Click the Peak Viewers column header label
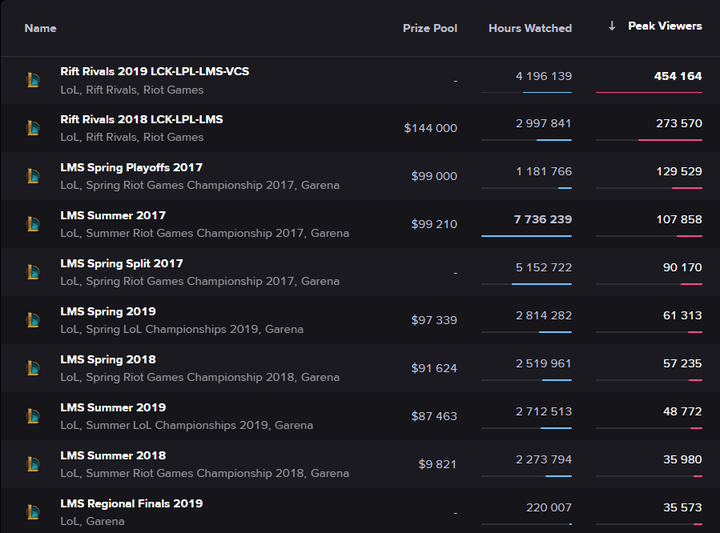The image size is (720, 533). point(665,26)
